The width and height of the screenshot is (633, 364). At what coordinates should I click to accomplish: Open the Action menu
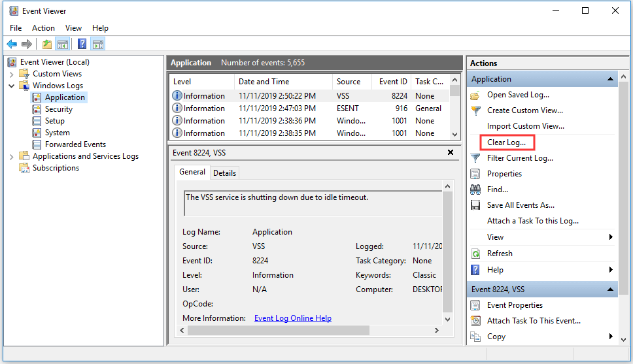(43, 28)
